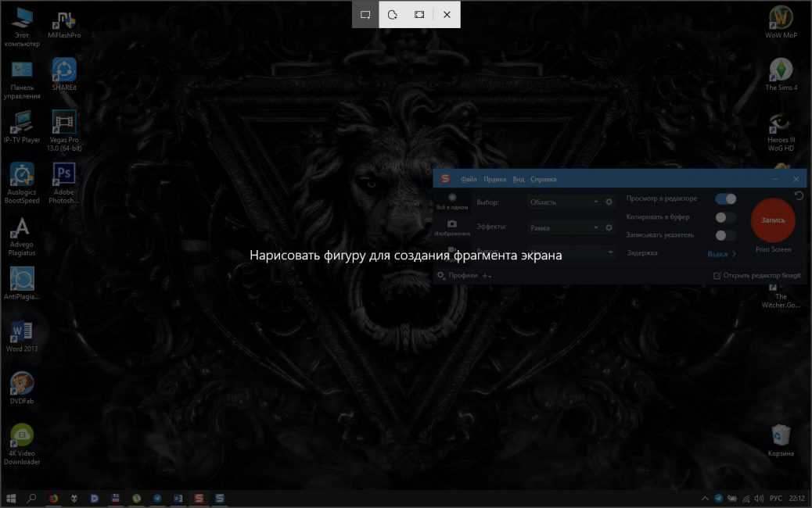Select rectangular snip mode in snipping toolbar

(x=365, y=15)
